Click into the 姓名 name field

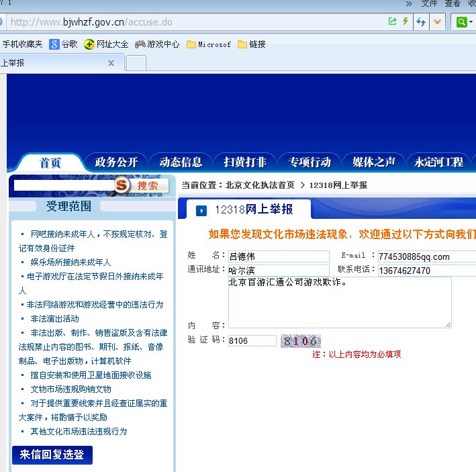(x=279, y=256)
